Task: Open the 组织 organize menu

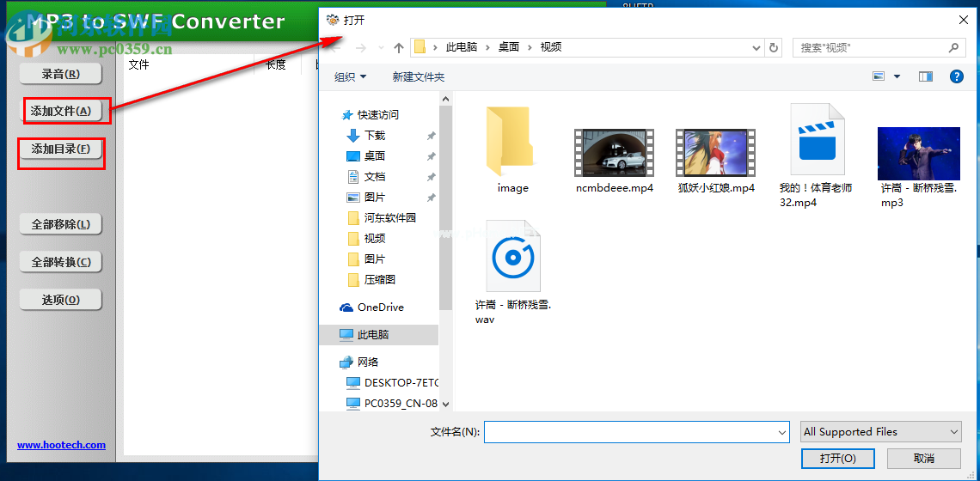Action: coord(350,76)
